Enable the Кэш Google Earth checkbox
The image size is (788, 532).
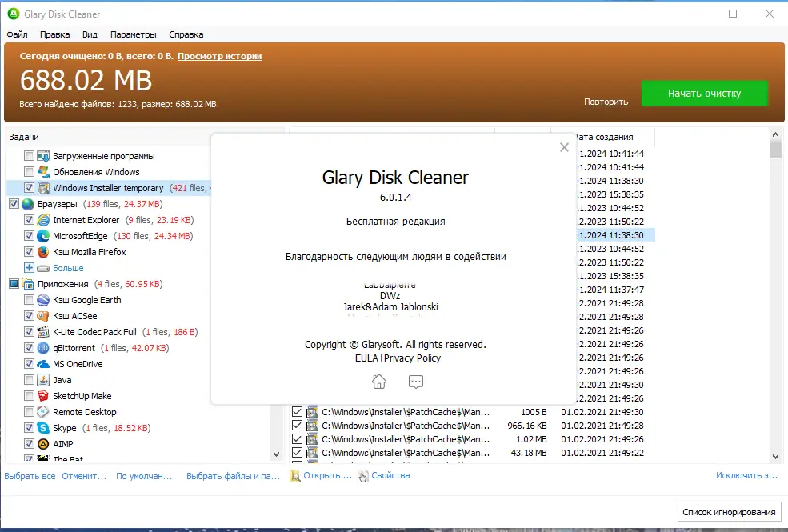click(x=29, y=300)
